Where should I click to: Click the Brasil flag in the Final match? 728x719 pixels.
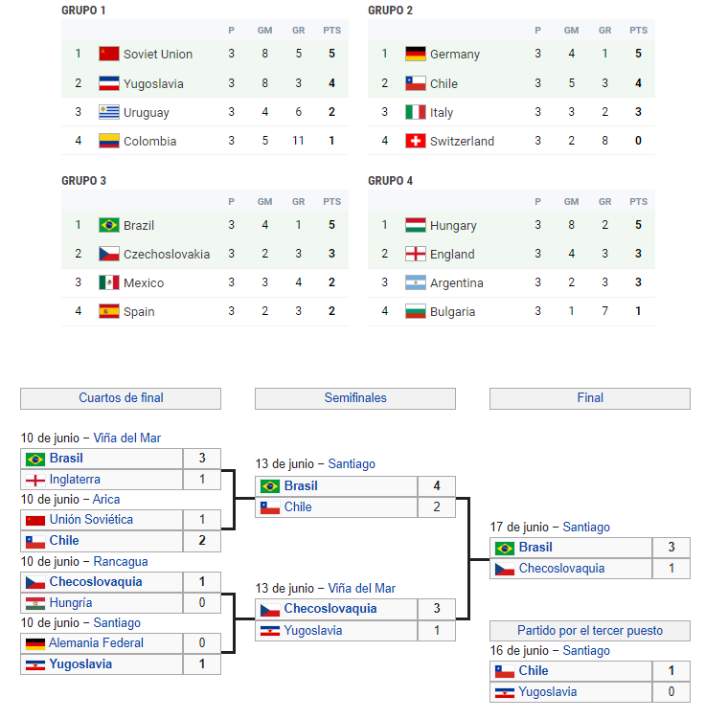pos(504,549)
